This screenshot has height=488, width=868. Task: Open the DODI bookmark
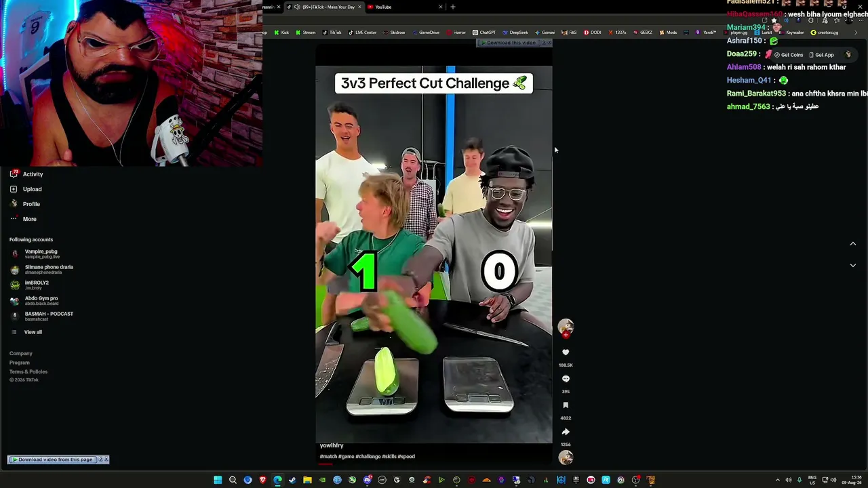592,33
